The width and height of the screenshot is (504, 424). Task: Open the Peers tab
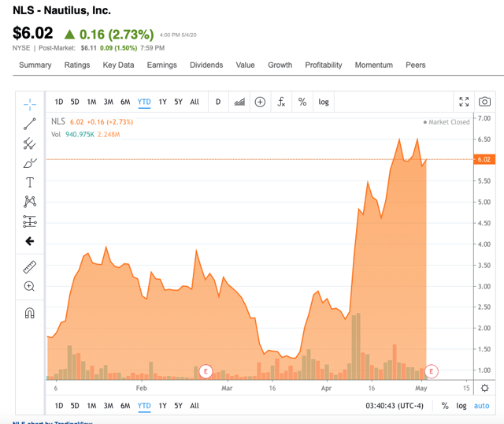click(416, 65)
